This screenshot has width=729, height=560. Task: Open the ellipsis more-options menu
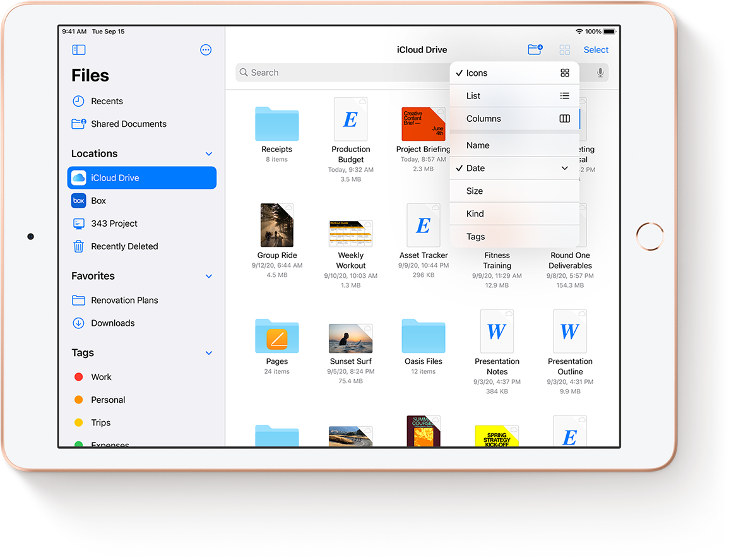[206, 50]
